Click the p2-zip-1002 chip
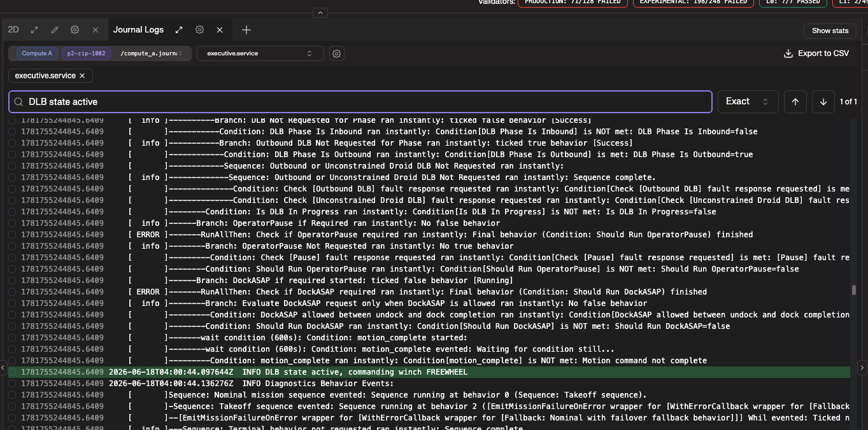 (x=86, y=53)
